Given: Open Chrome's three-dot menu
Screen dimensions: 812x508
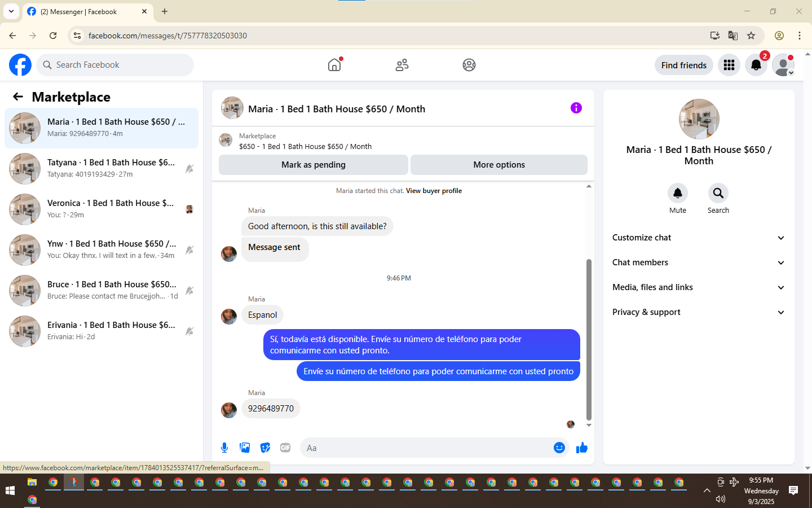Looking at the screenshot, I should [x=800, y=36].
